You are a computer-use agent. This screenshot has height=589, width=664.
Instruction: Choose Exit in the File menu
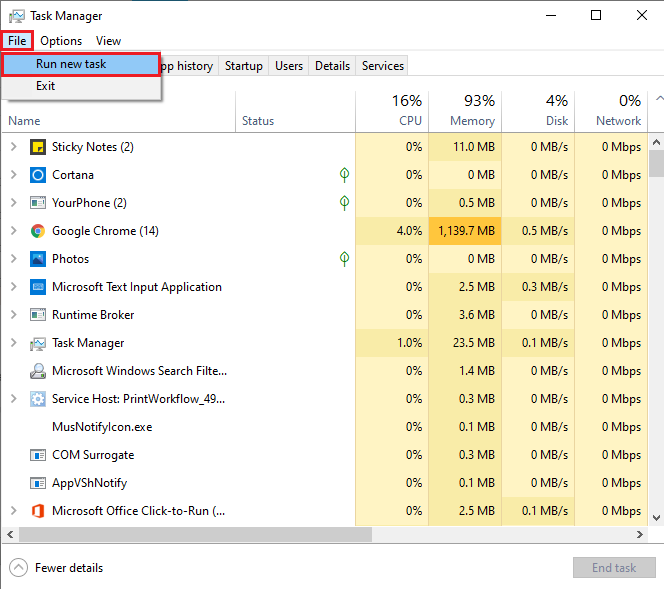click(x=46, y=86)
